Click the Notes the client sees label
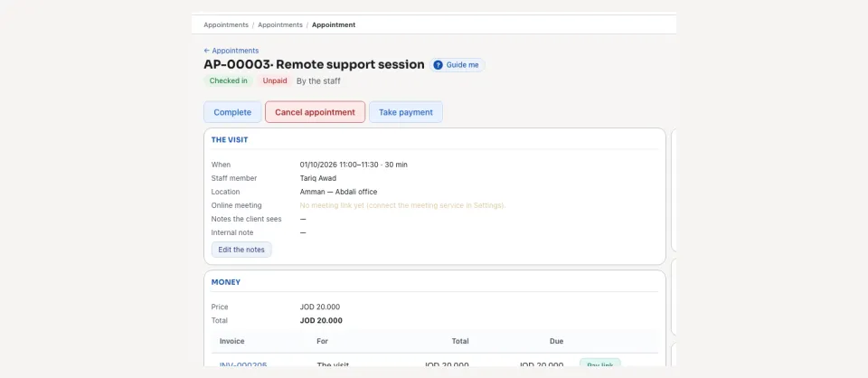868x378 pixels. tap(246, 219)
